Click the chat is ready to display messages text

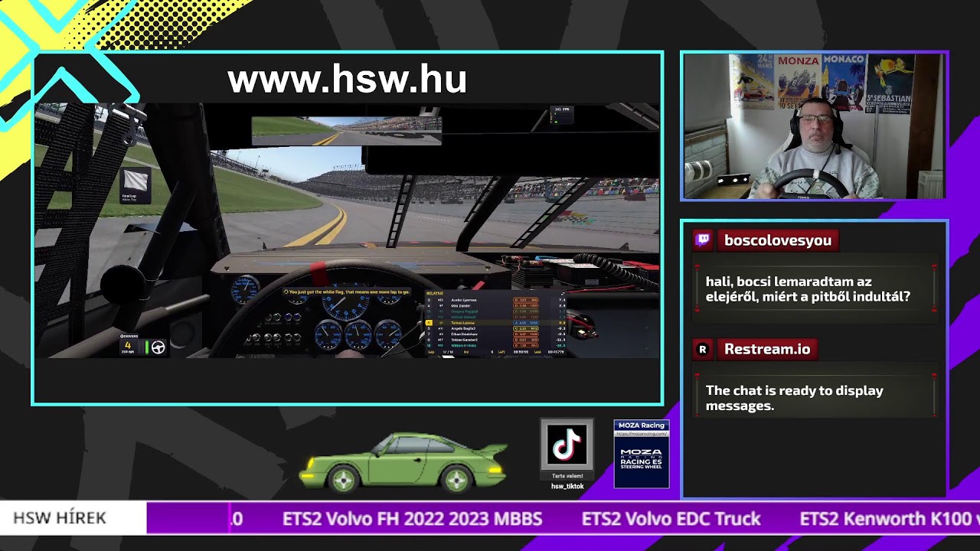pyautogui.click(x=795, y=398)
